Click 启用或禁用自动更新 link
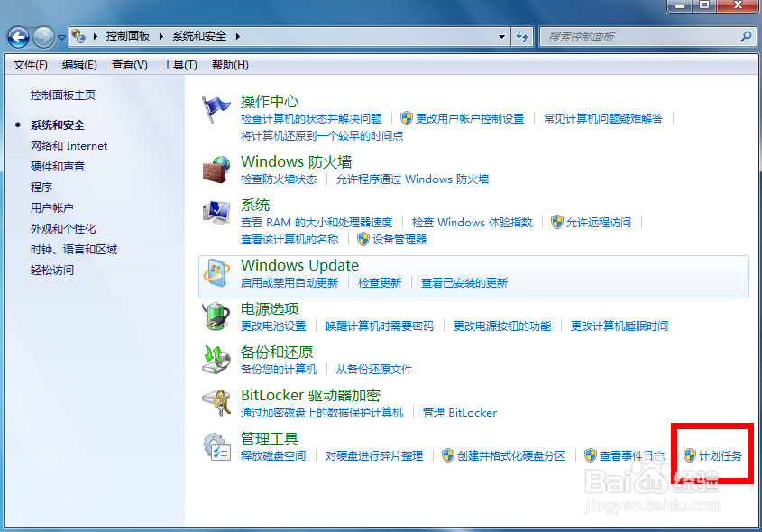 coord(289,283)
